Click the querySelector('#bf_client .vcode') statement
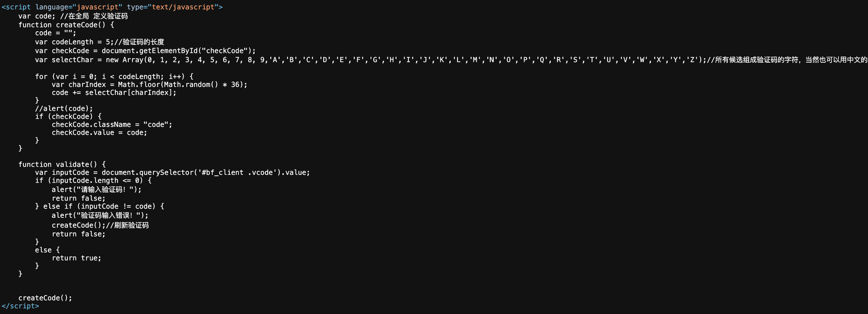Image resolution: width=868 pixels, height=314 pixels. click(x=205, y=173)
